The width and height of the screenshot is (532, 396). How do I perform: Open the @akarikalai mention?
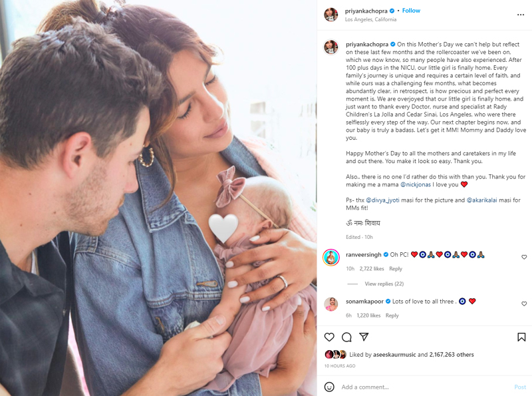tap(481, 200)
